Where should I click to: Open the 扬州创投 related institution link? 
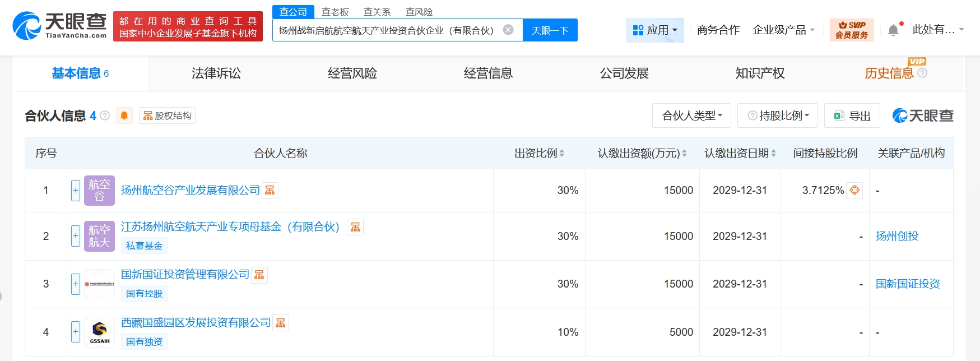tap(897, 237)
